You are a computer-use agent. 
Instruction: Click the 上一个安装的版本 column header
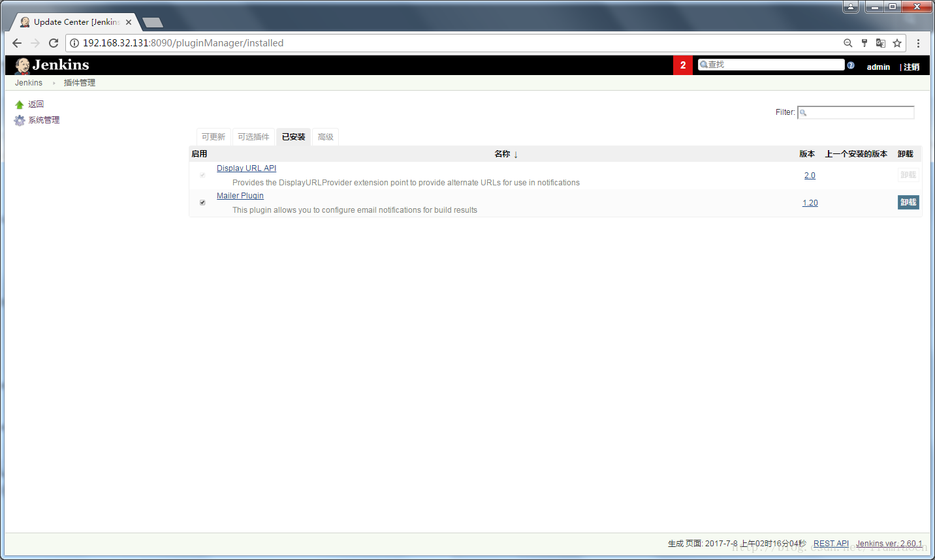coord(856,154)
